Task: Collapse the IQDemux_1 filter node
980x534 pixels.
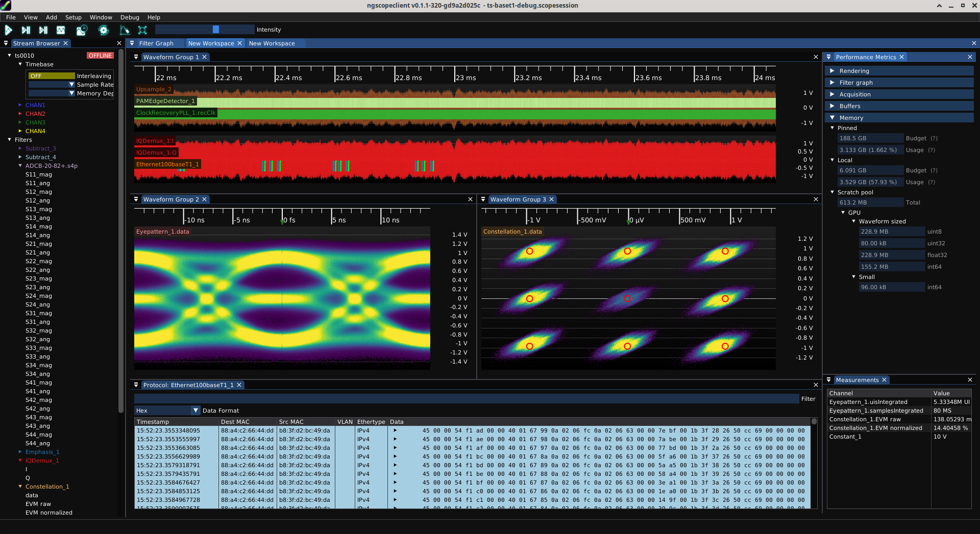Action: tap(20, 461)
